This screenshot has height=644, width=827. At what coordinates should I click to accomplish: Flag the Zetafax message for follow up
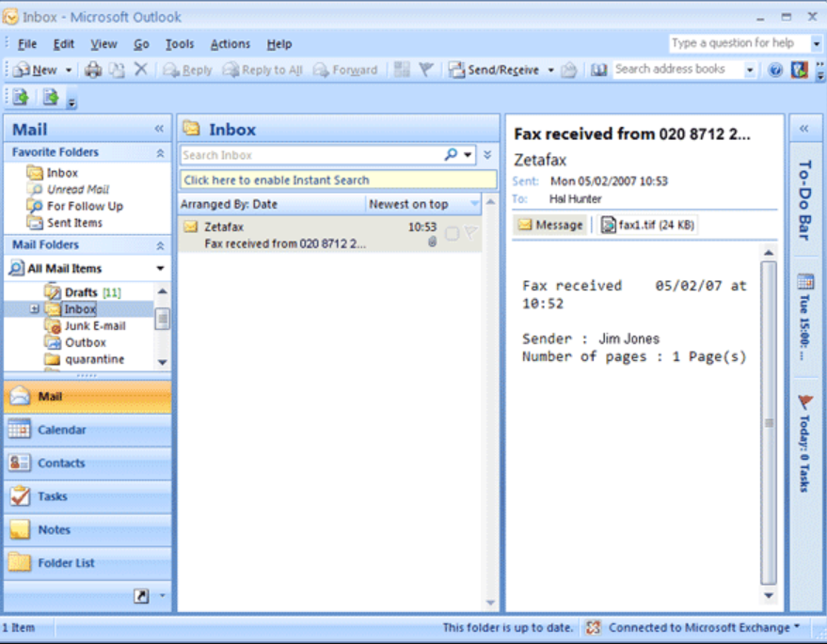(471, 233)
